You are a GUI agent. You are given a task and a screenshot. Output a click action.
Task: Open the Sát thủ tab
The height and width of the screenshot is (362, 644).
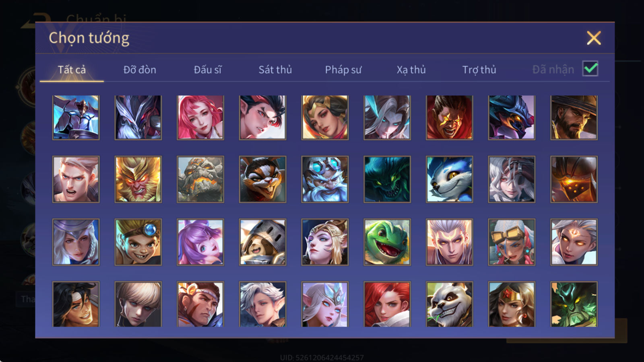275,70
